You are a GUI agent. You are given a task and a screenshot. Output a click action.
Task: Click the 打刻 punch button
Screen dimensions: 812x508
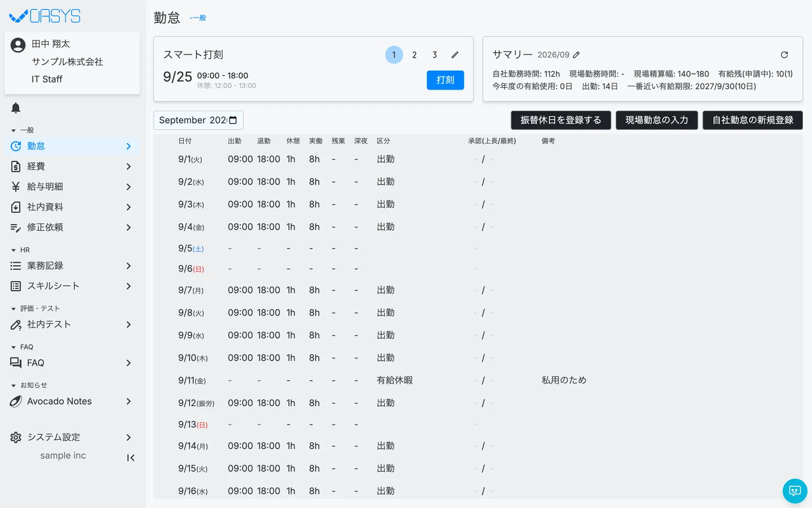point(445,80)
